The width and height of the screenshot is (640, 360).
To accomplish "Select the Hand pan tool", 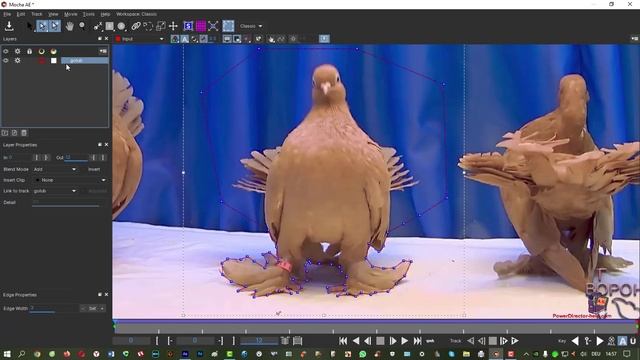I will click(69, 26).
